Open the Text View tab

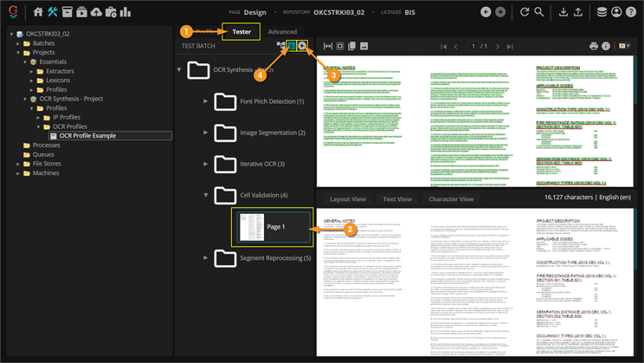(397, 199)
